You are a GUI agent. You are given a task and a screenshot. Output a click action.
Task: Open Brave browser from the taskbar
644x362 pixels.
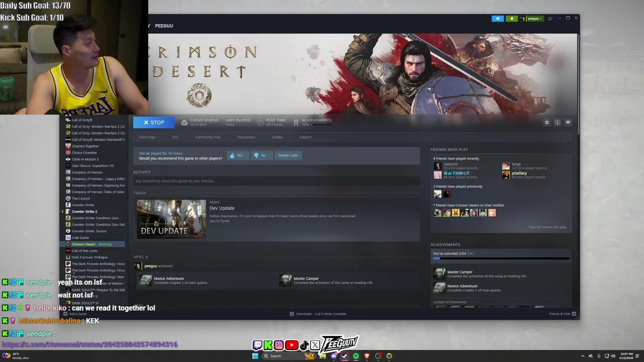click(367, 356)
